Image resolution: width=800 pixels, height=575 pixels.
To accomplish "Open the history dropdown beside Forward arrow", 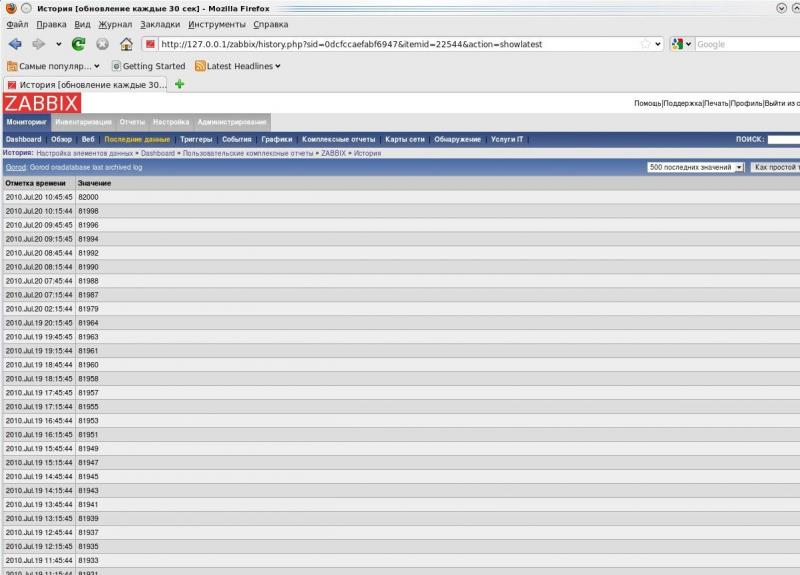I will coord(59,44).
